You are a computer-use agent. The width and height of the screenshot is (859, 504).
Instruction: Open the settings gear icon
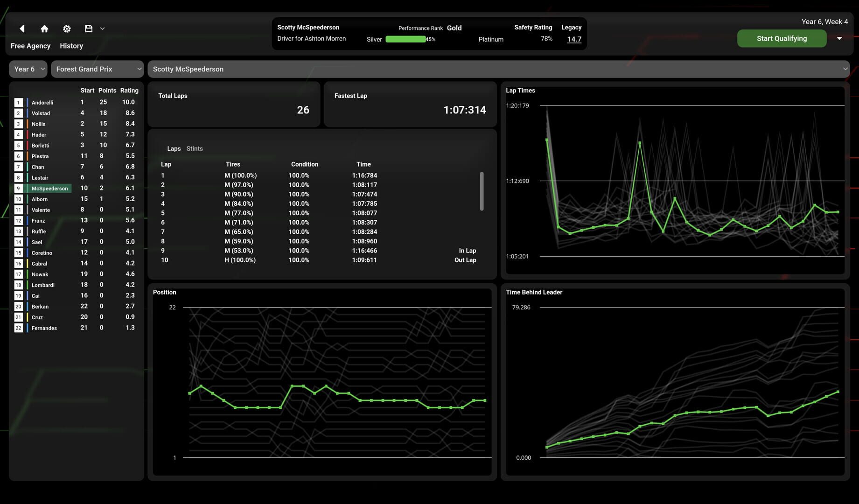click(x=67, y=28)
